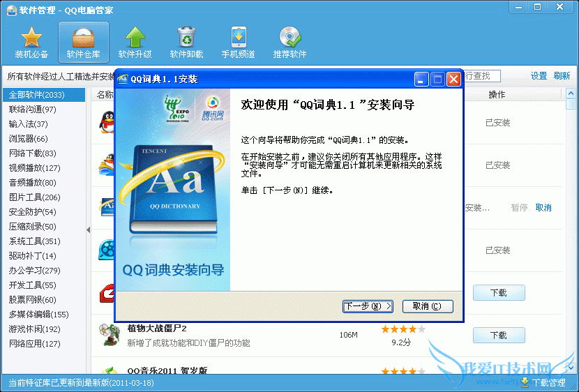Minimize the QQ词典 installer window

[421, 80]
